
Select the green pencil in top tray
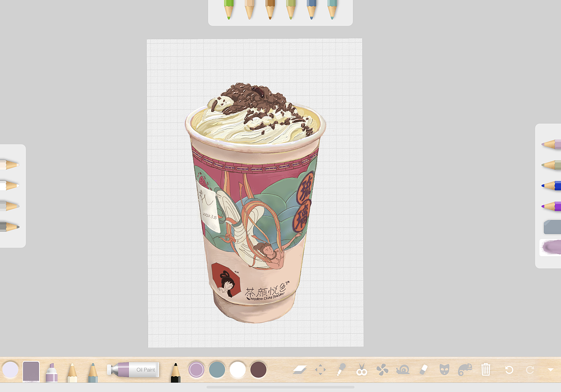point(228,9)
